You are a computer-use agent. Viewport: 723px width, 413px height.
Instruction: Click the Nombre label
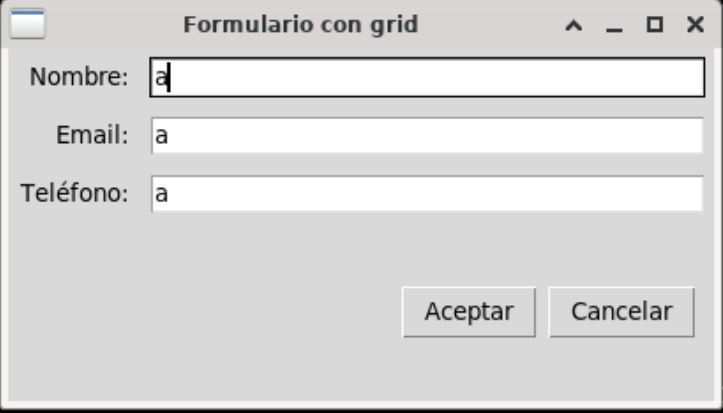point(79,77)
